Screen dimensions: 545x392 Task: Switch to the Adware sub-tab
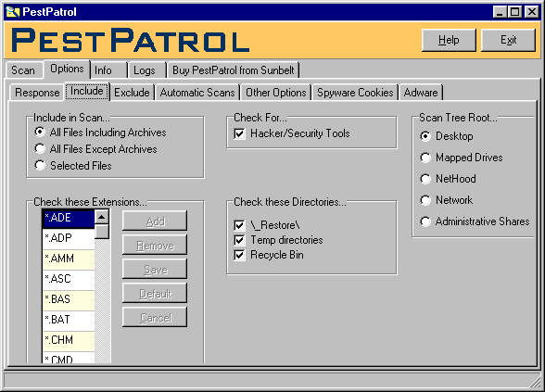tap(421, 93)
